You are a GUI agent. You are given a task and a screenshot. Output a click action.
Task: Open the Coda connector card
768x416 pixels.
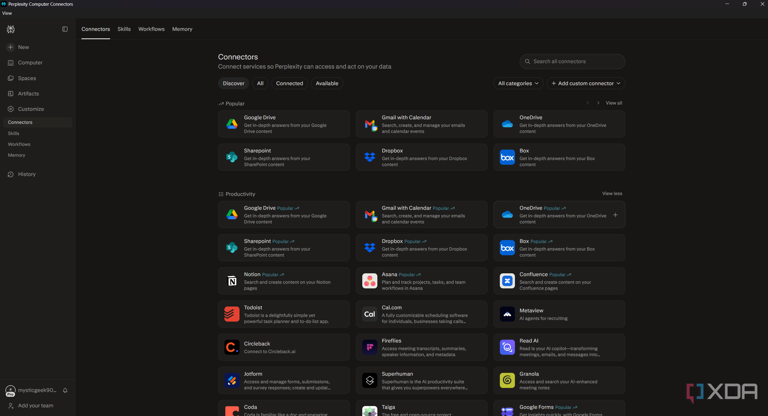(284, 409)
